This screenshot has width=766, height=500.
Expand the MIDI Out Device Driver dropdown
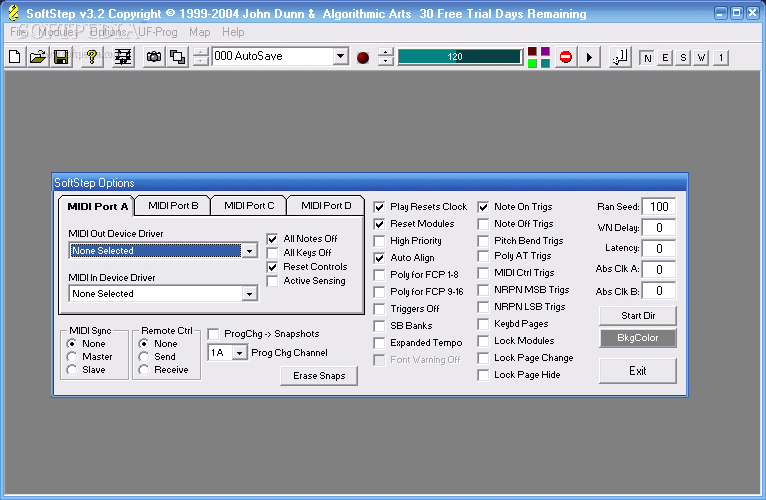point(250,251)
